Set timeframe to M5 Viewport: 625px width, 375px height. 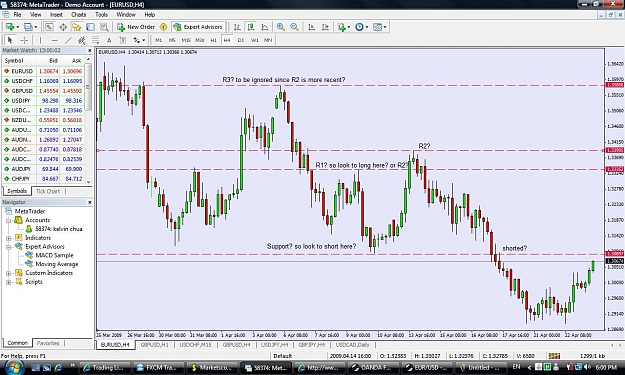click(x=172, y=40)
